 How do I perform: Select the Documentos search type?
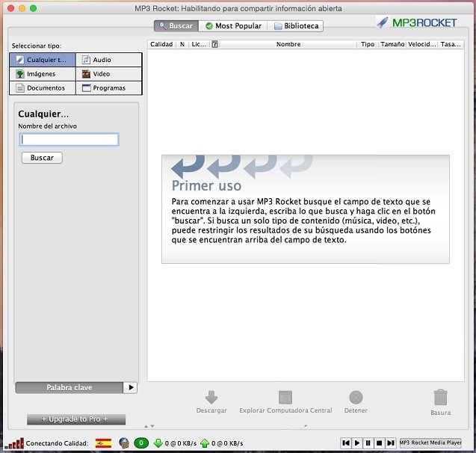point(43,87)
